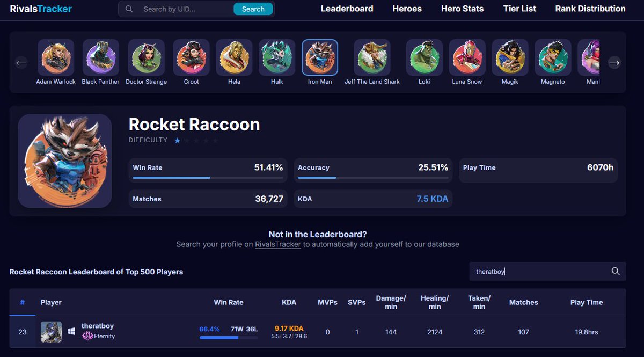
Task: Click the Win Rate 51.41% progress bar
Action: 208,178
